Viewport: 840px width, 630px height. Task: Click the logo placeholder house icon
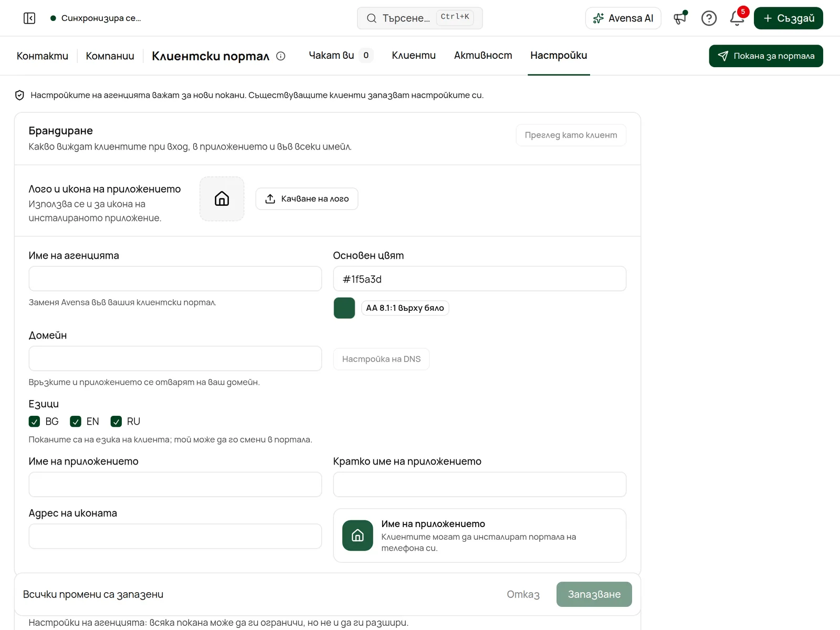222,198
